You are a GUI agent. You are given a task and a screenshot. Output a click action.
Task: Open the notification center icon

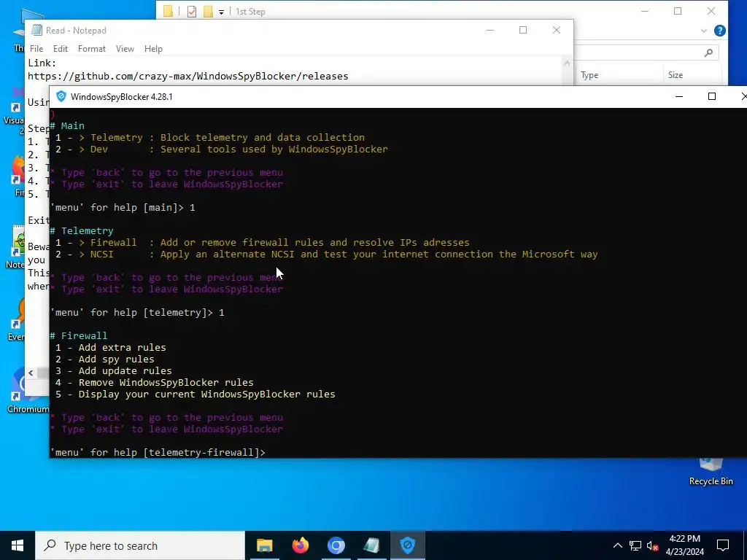click(723, 545)
